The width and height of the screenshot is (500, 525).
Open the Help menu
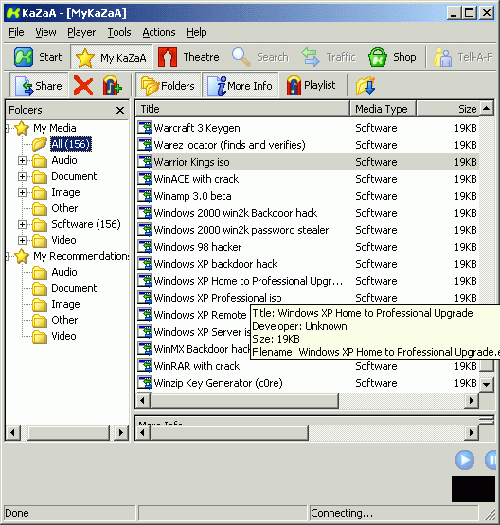[196, 32]
